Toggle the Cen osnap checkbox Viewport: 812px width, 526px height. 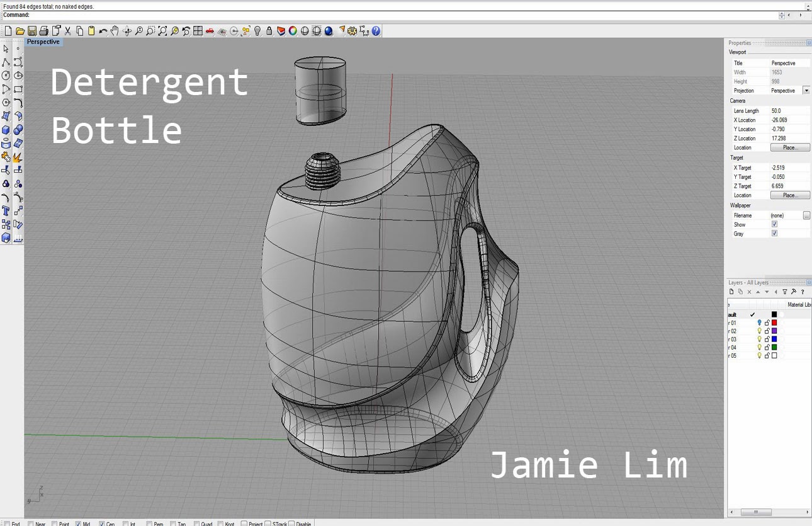point(102,523)
